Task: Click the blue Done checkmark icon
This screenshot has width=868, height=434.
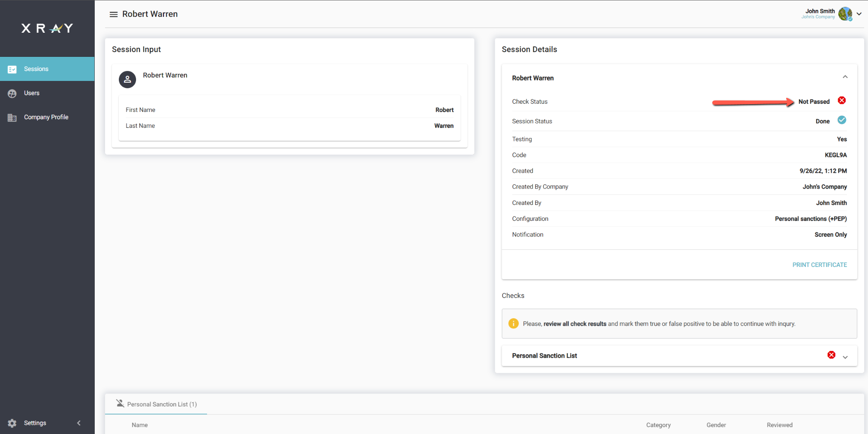Action: click(841, 120)
